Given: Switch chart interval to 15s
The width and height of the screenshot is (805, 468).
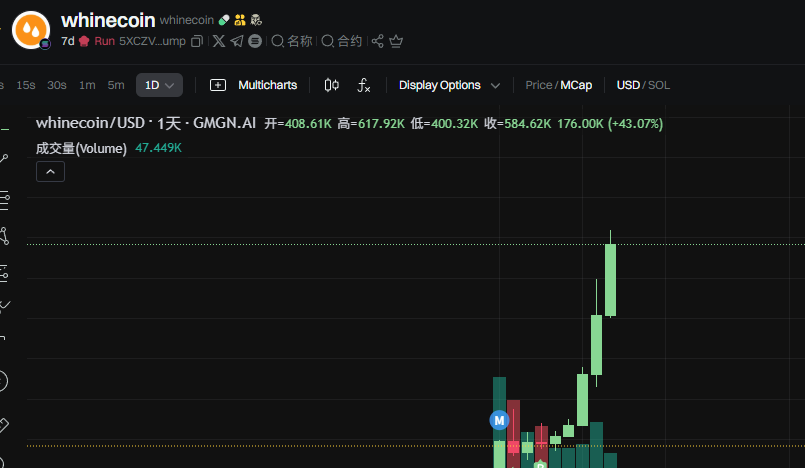Looking at the screenshot, I should 26,85.
